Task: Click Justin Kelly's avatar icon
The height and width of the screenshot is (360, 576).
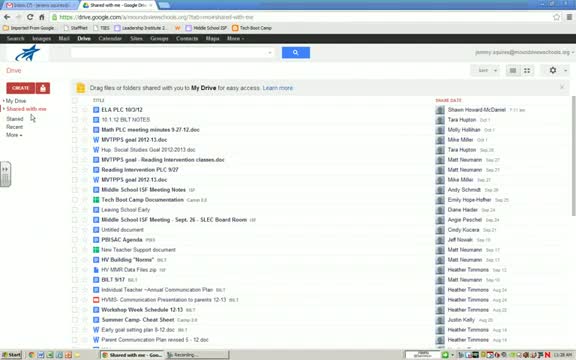Action: coord(440,320)
